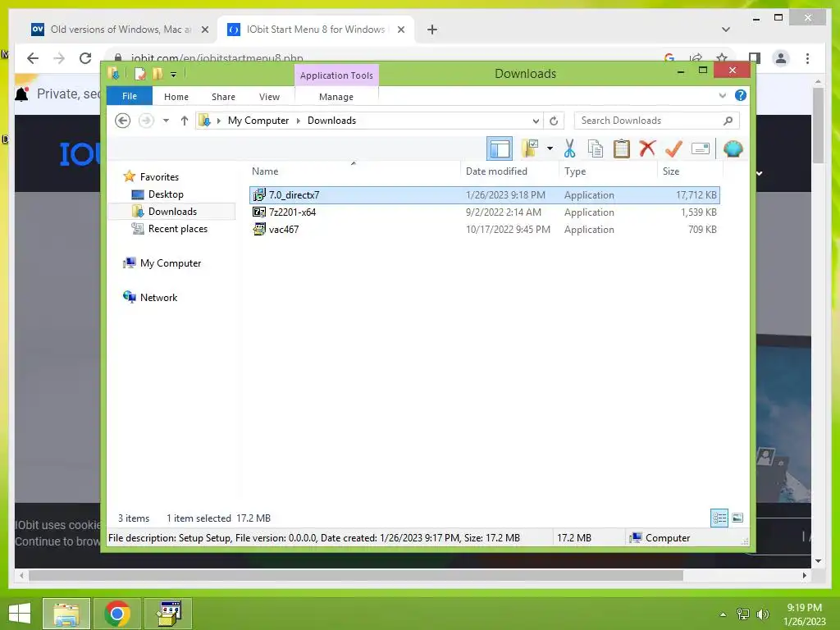This screenshot has height=630, width=840.
Task: Open a new Chrome tab
Action: [432, 30]
